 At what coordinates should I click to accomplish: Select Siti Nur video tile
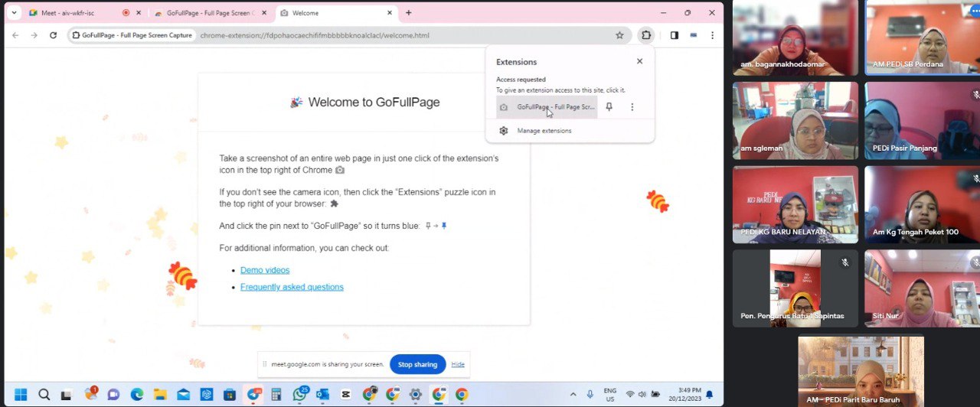tap(923, 288)
